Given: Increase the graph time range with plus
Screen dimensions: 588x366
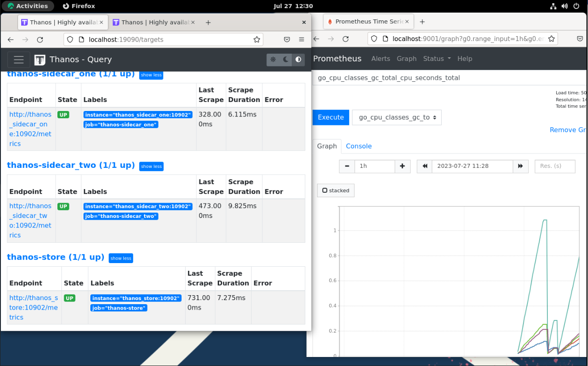Looking at the screenshot, I should 402,166.
